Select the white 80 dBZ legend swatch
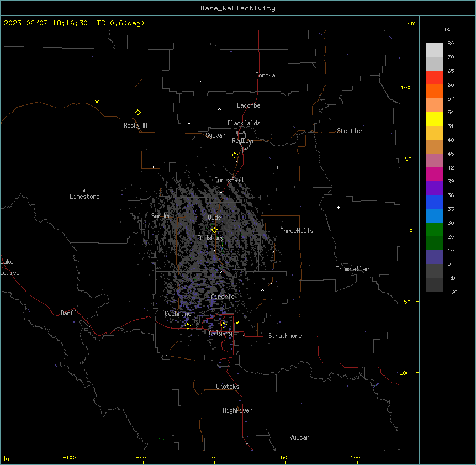 434,50
